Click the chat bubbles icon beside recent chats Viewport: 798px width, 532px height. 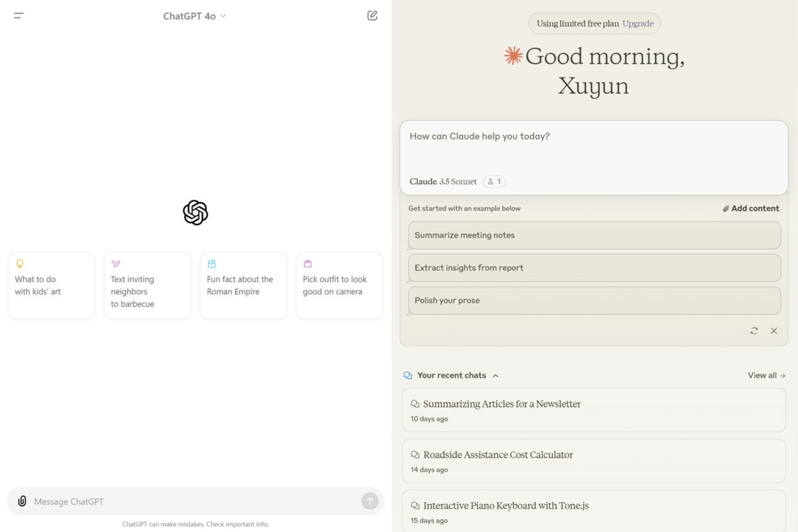pos(408,376)
